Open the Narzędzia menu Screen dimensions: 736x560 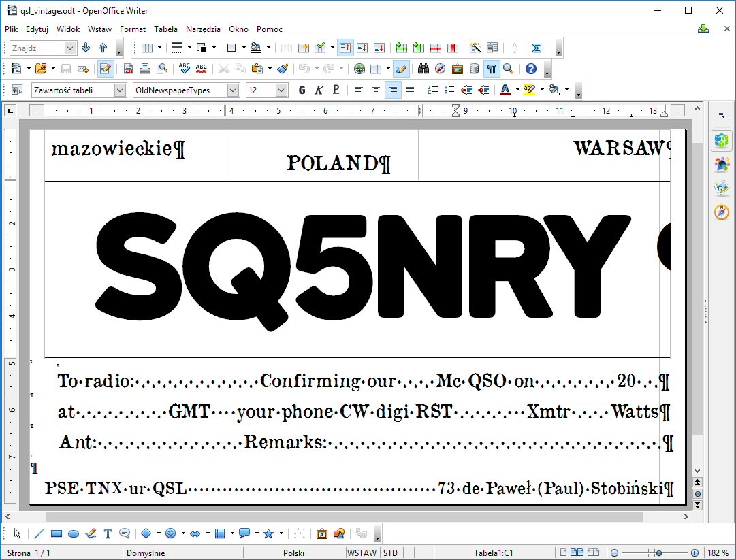pyautogui.click(x=203, y=29)
